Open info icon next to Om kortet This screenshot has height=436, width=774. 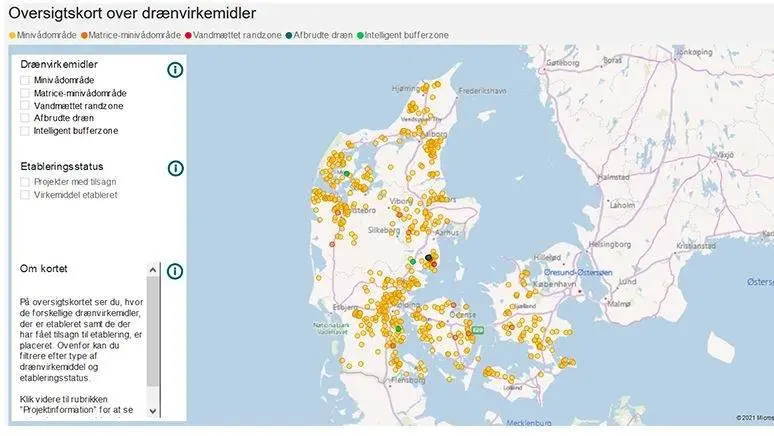(x=175, y=271)
